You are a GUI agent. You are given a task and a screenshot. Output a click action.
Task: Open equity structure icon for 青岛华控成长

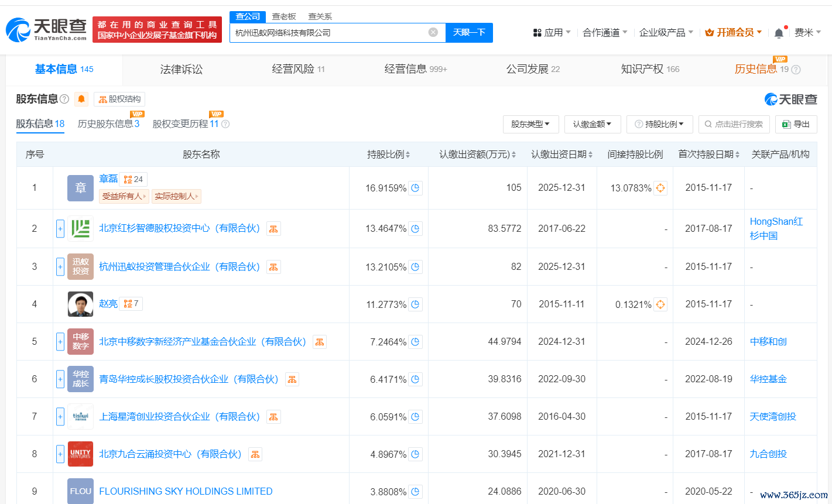tap(292, 379)
